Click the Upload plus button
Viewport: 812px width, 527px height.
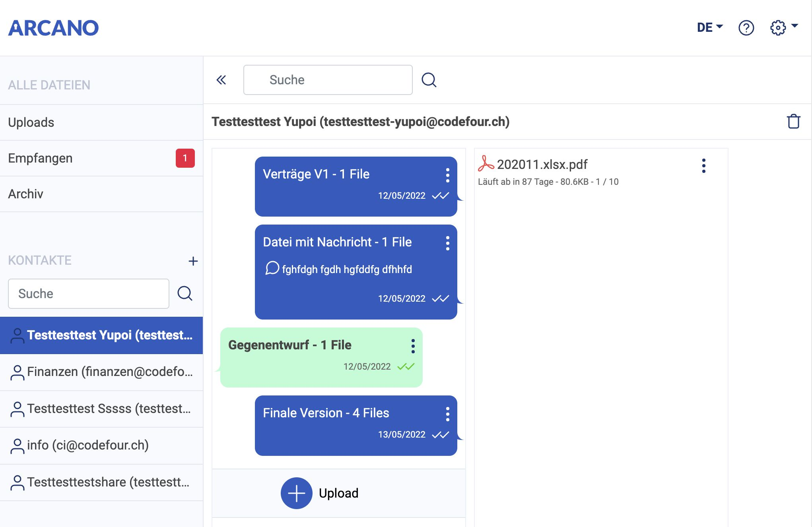[x=297, y=493]
